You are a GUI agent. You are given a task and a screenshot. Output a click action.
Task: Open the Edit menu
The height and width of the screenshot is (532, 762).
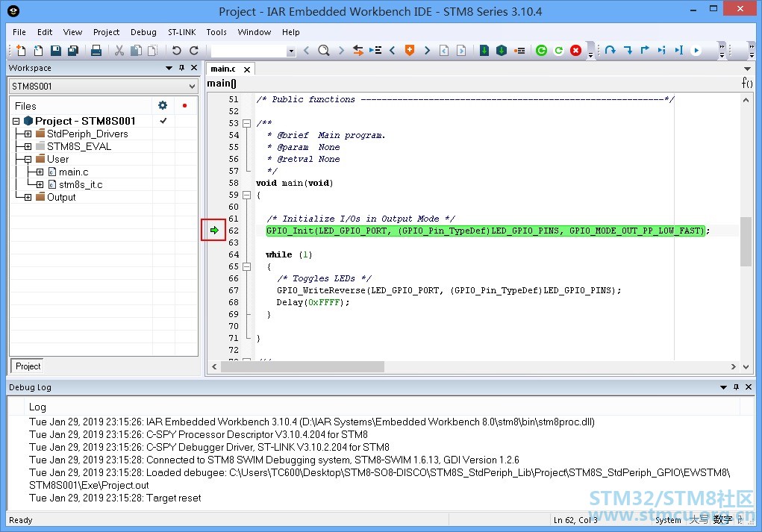[x=45, y=32]
